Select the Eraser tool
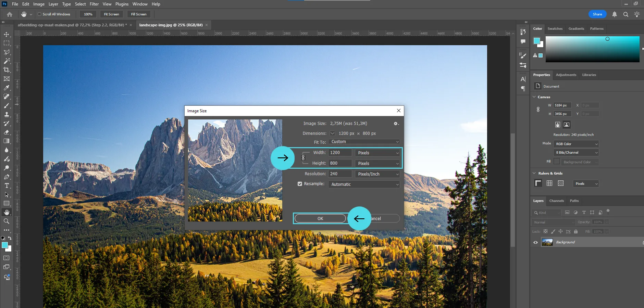 (7, 132)
